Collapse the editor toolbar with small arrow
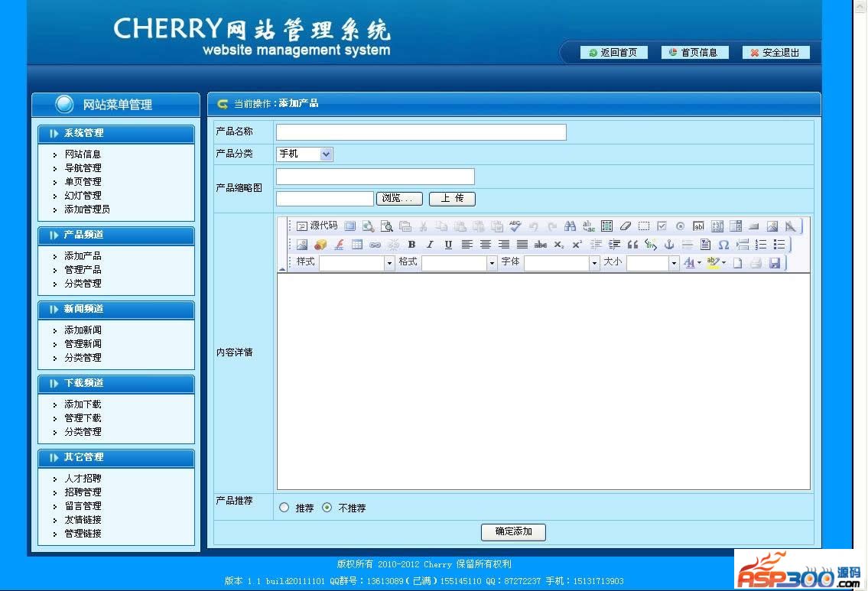 click(281, 269)
